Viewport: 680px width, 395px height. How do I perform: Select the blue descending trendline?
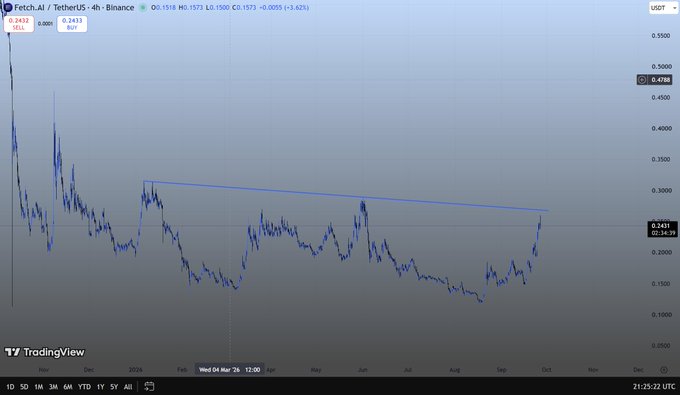pos(346,196)
